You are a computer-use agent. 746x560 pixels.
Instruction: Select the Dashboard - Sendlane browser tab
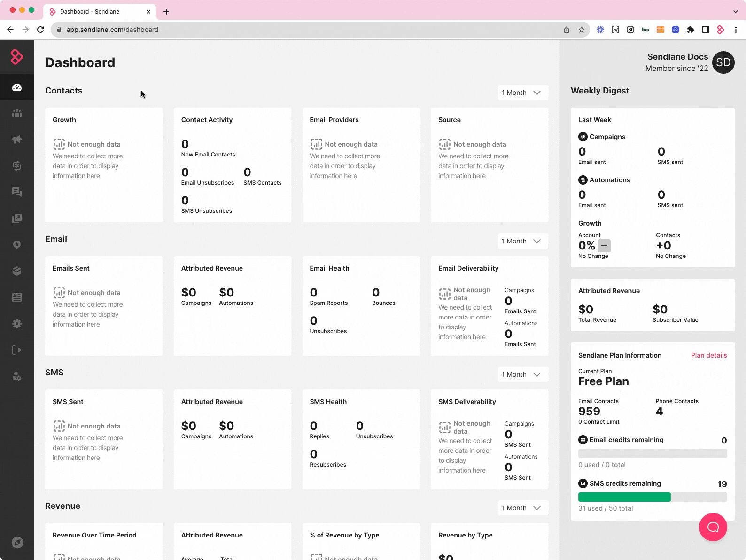pos(100,12)
